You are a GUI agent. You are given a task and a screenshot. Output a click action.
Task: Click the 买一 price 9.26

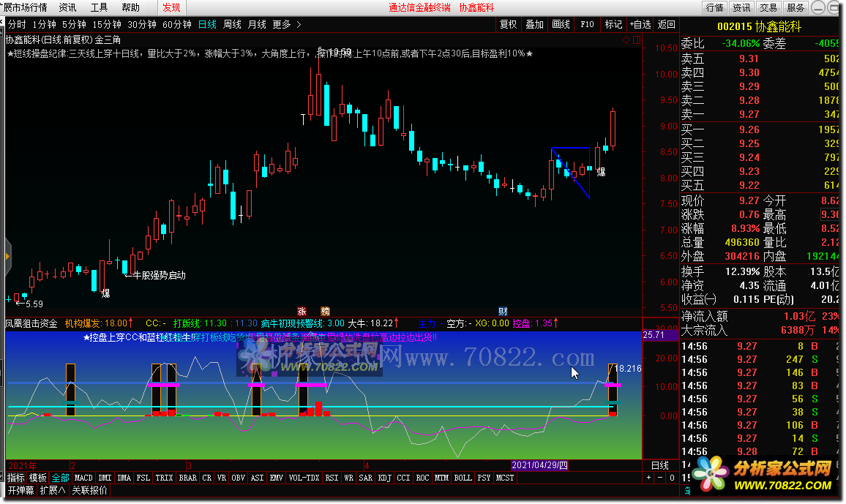pyautogui.click(x=749, y=129)
